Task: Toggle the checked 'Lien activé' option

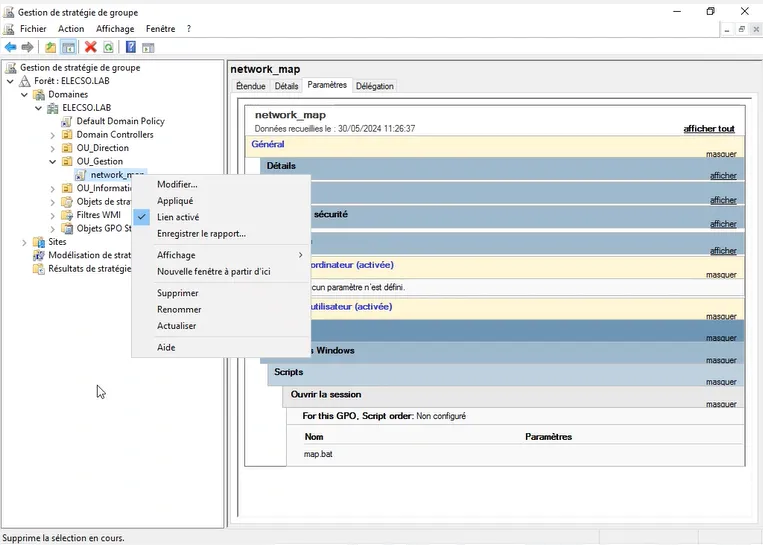Action: point(178,217)
